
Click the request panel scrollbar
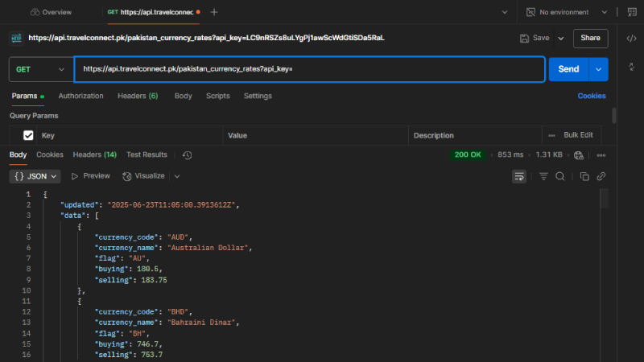tap(614, 115)
